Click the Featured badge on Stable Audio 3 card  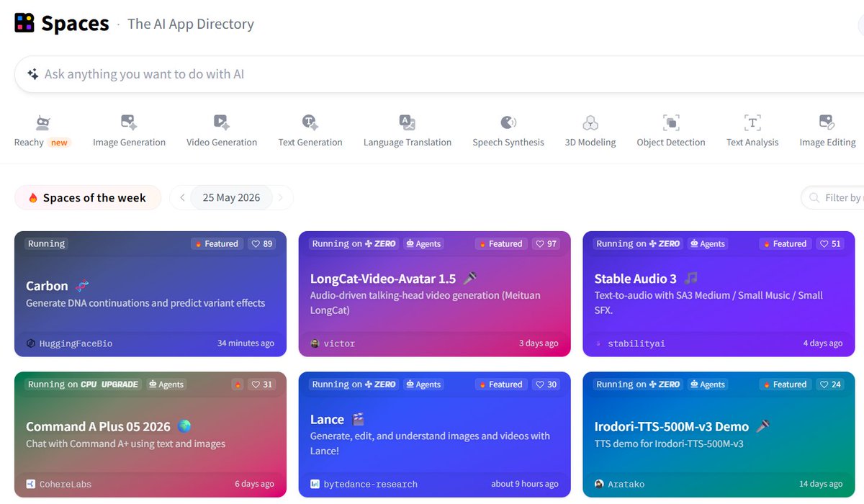[786, 244]
